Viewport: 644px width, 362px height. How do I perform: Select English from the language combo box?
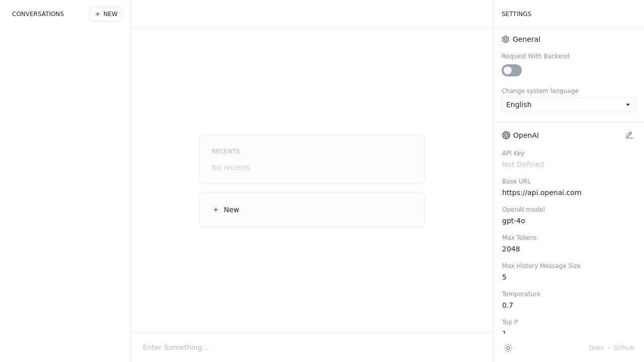pos(569,105)
